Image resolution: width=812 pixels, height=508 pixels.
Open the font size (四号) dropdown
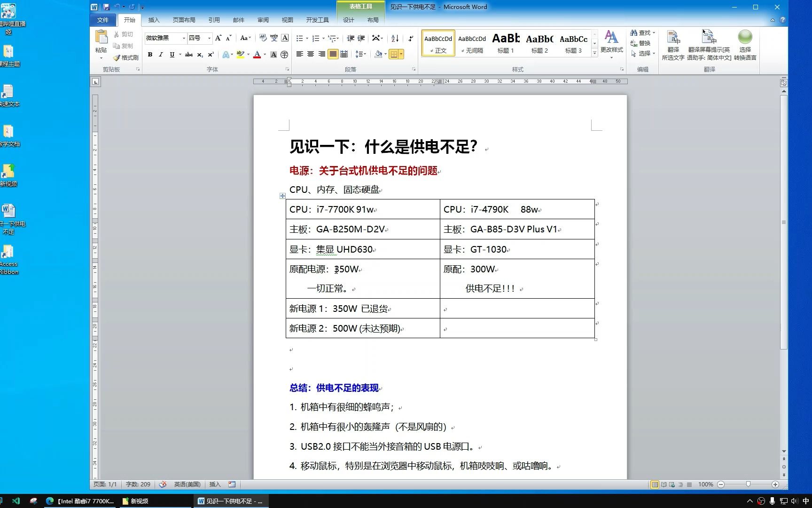pos(209,38)
